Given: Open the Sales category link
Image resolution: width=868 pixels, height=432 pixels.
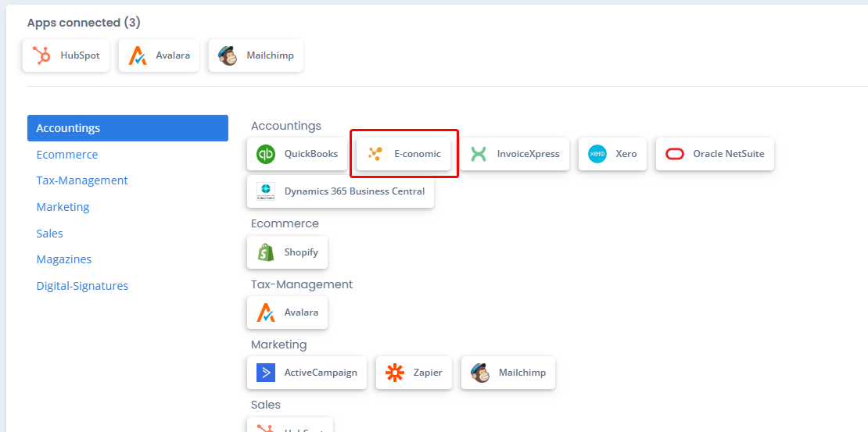Looking at the screenshot, I should click(50, 234).
